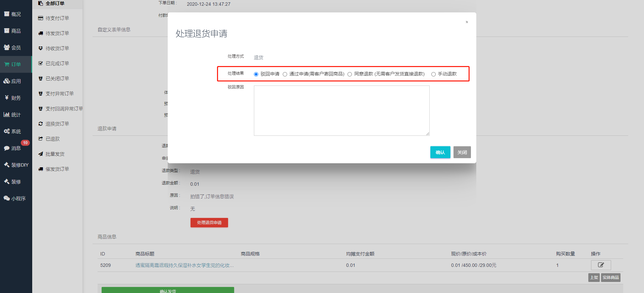Click product ID 5209 cell
The height and width of the screenshot is (293, 644).
point(105,265)
